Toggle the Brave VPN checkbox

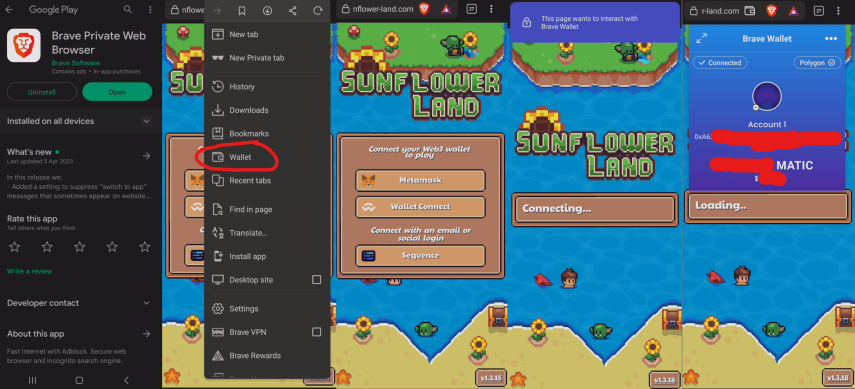coord(316,332)
